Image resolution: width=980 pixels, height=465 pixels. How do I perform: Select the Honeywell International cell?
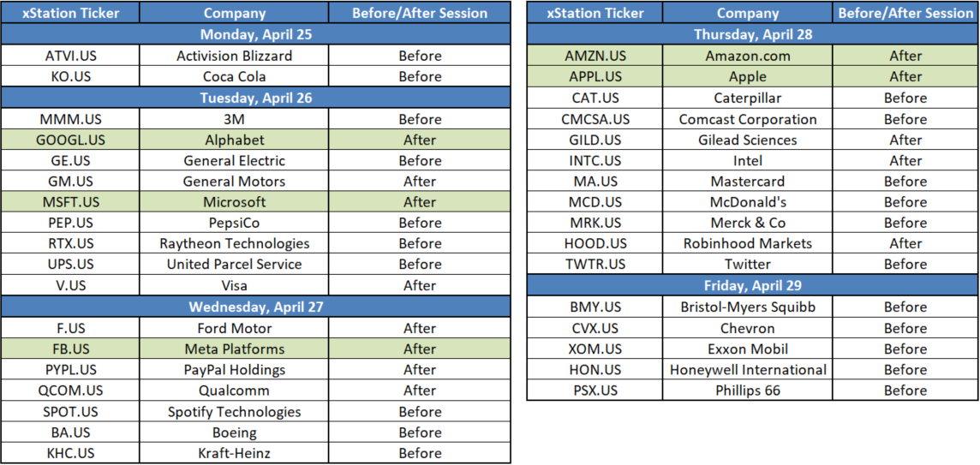pyautogui.click(x=748, y=370)
